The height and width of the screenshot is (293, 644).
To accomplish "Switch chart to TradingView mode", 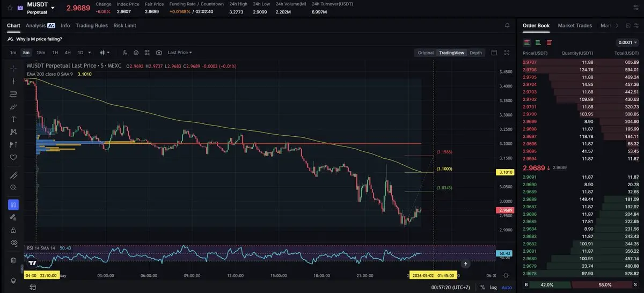I will (x=451, y=53).
